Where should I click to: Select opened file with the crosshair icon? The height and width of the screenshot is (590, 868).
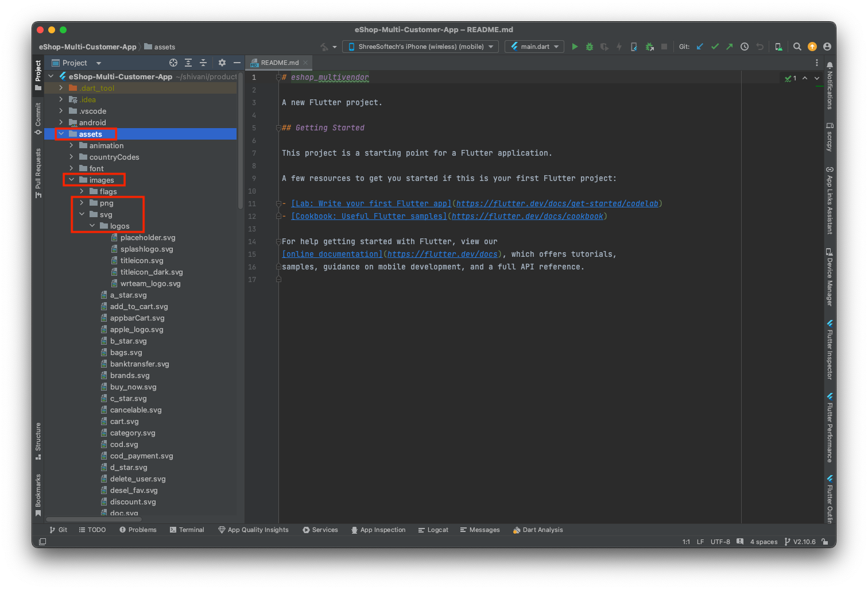pyautogui.click(x=173, y=63)
